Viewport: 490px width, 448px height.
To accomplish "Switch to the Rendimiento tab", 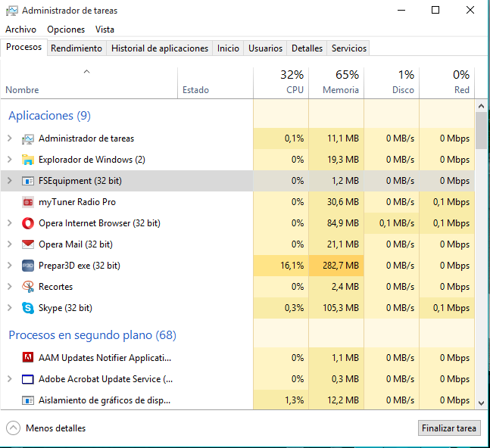I will (x=76, y=48).
